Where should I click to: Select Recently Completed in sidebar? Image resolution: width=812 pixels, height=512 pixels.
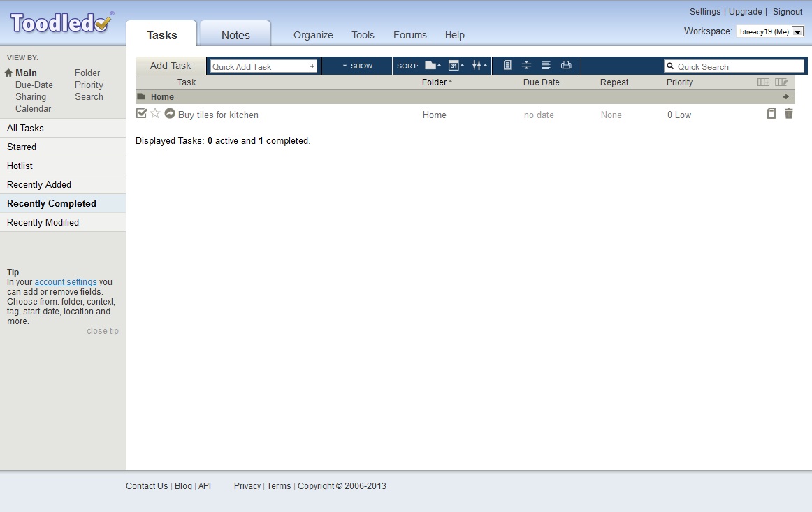(x=63, y=203)
